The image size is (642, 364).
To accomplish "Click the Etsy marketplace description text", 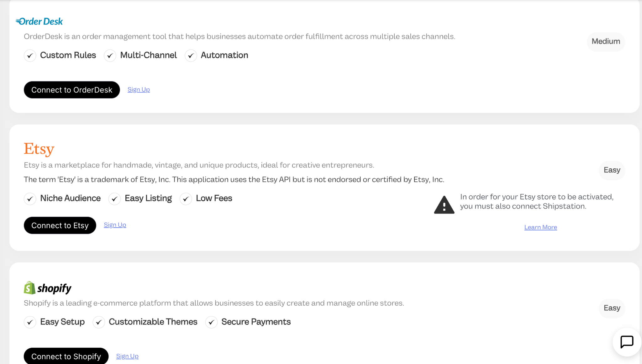I will 199,165.
